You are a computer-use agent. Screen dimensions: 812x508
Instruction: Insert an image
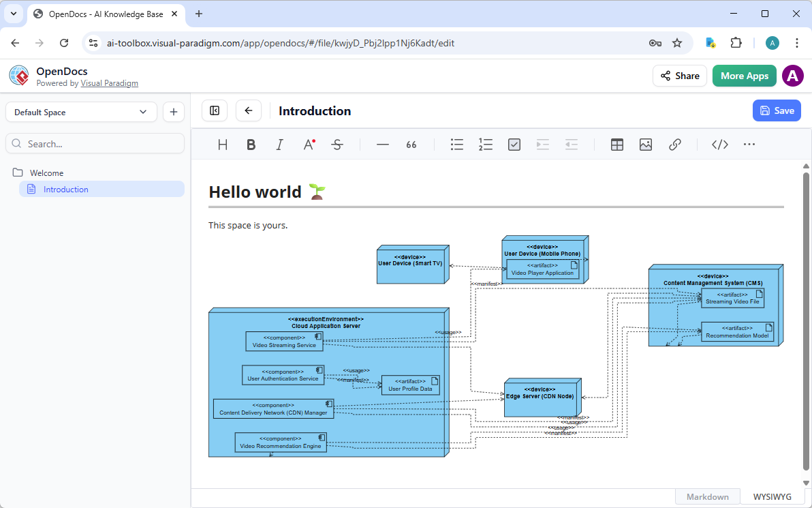point(646,144)
